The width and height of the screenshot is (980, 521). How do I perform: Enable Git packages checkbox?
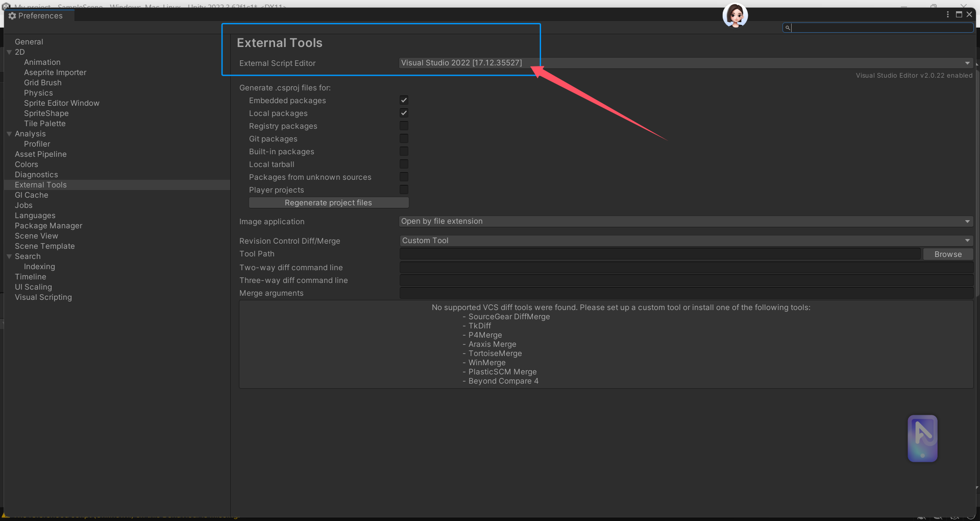pos(404,138)
